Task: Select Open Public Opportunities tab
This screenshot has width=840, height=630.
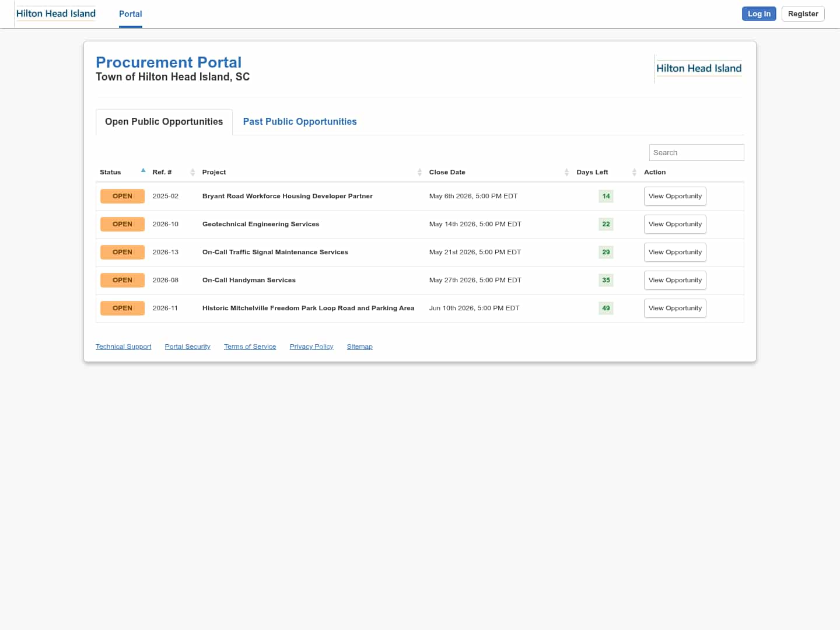Action: click(164, 122)
